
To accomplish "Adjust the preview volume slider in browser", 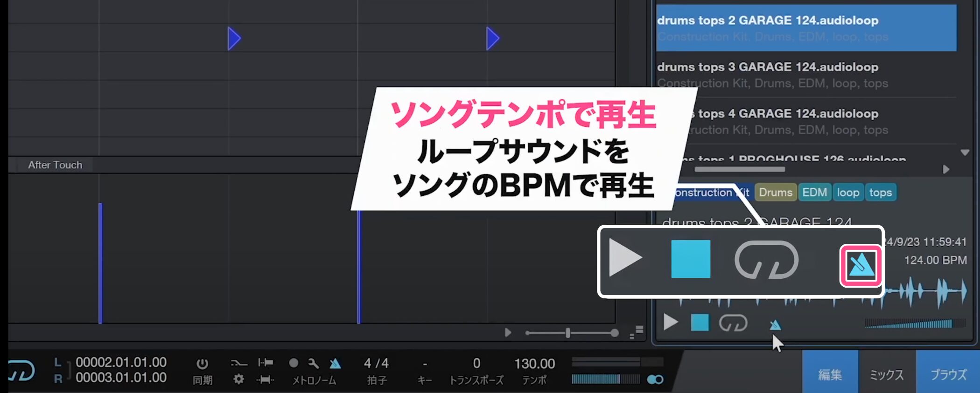I will click(x=914, y=324).
